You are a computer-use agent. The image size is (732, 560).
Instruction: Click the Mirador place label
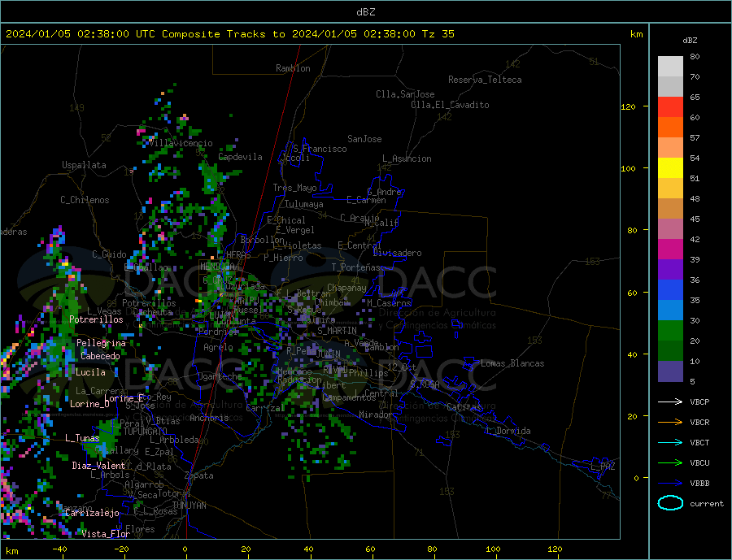376,415
